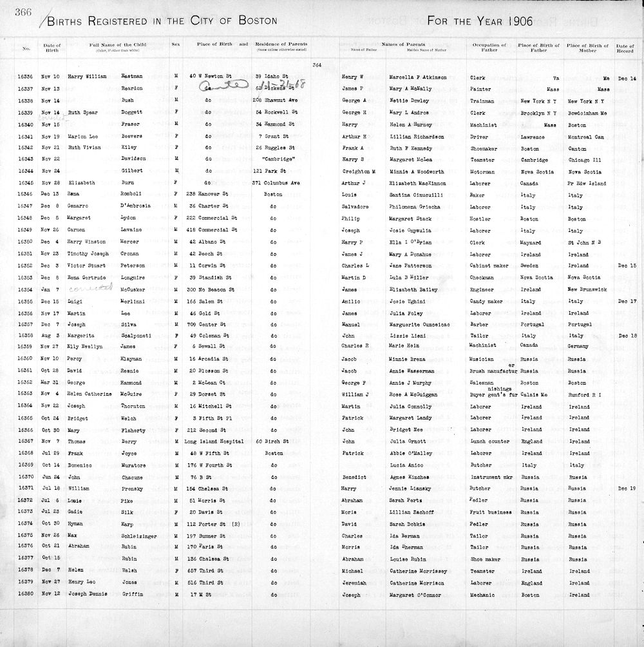
Task: Click the birthplace "St John N B"
Action: coord(584,242)
